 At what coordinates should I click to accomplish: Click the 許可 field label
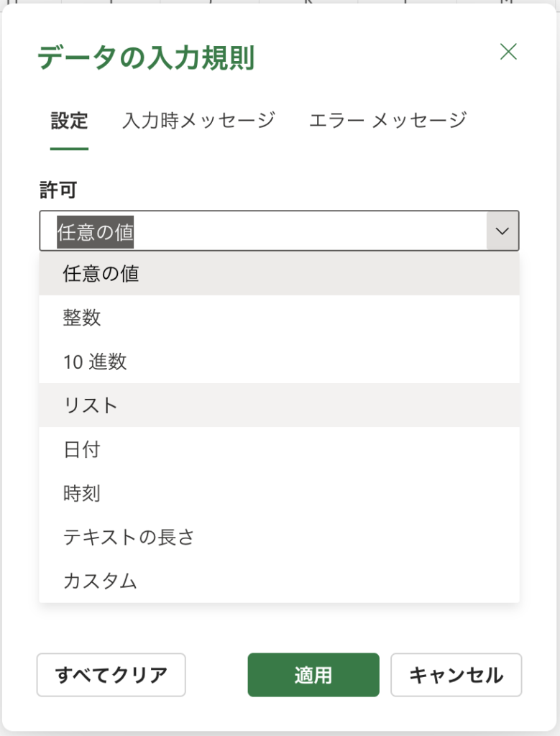pyautogui.click(x=58, y=190)
